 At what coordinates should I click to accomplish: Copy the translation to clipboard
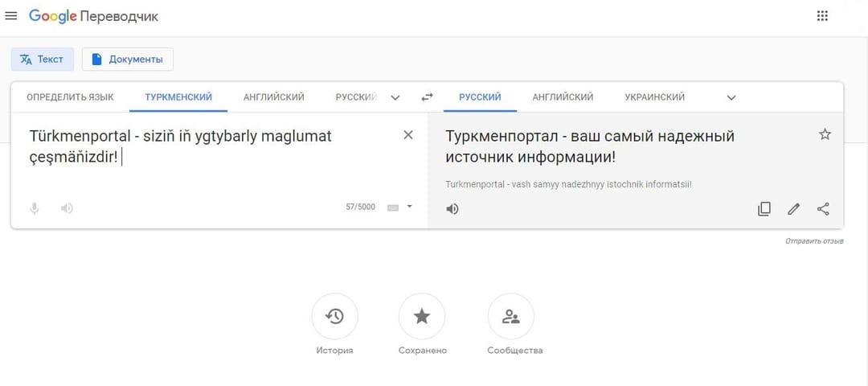(764, 209)
